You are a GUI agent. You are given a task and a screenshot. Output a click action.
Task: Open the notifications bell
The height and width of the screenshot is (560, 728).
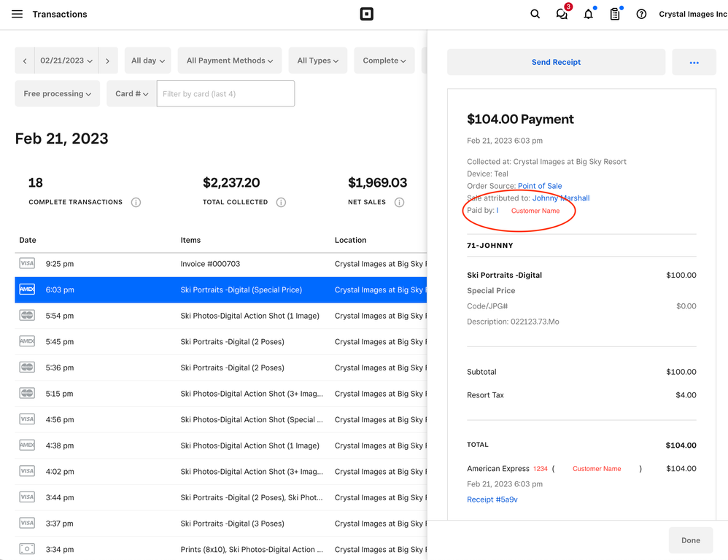tap(588, 14)
